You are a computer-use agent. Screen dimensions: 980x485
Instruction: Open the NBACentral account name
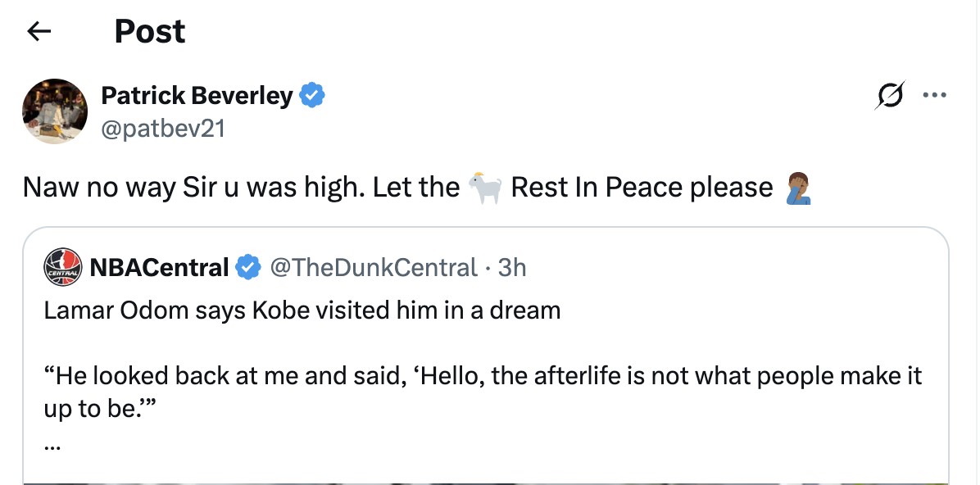click(x=159, y=267)
